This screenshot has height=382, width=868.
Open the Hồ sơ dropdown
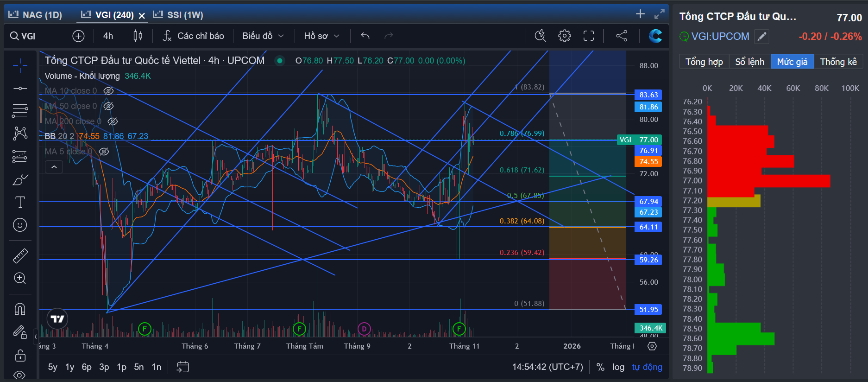321,36
